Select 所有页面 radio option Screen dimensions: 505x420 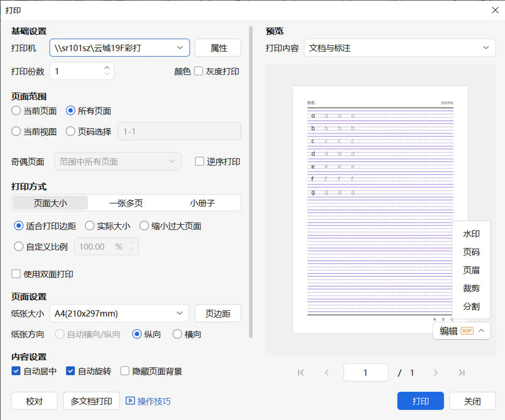(71, 110)
